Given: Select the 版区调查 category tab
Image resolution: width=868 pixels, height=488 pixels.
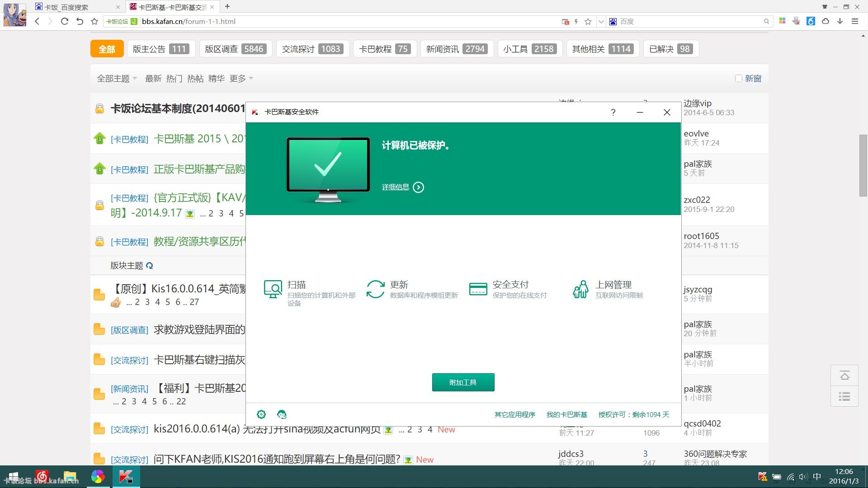Looking at the screenshot, I should pos(236,49).
